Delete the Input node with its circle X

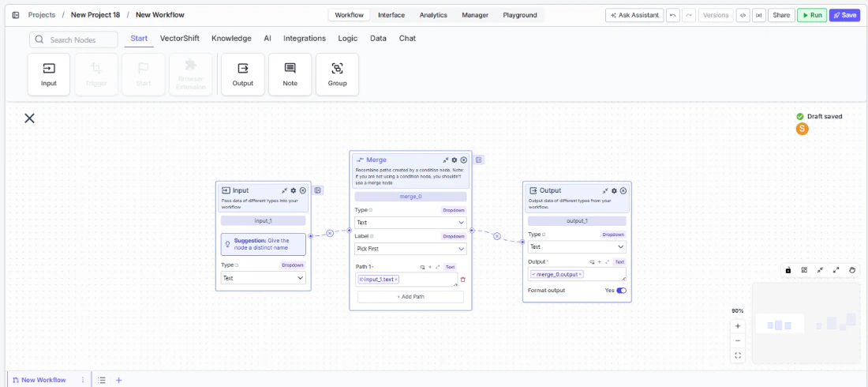(x=303, y=190)
